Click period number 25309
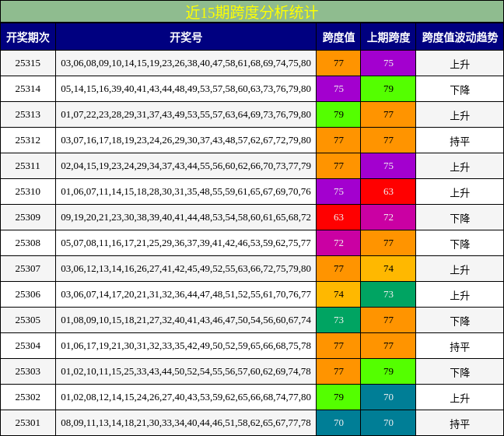504x436 pixels. pos(28,217)
